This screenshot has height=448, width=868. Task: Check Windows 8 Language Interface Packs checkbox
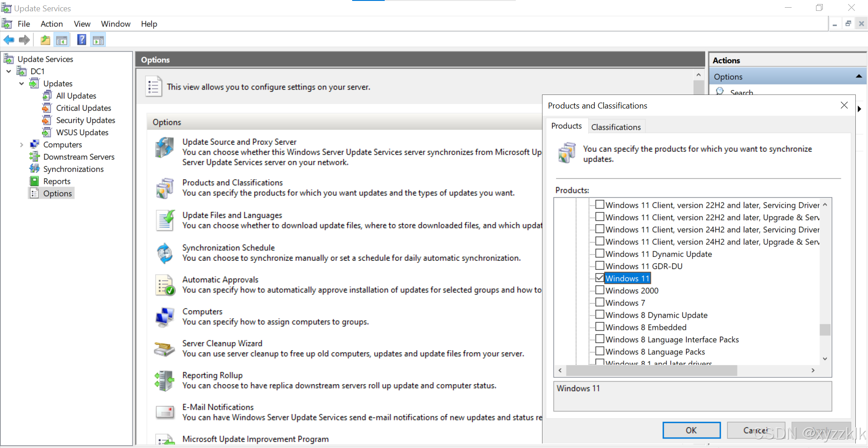pos(600,339)
